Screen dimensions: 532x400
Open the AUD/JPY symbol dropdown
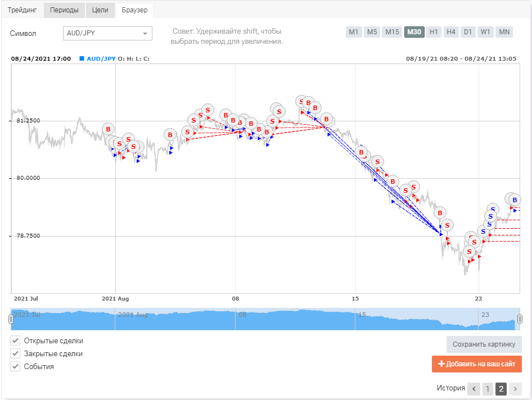pos(107,33)
